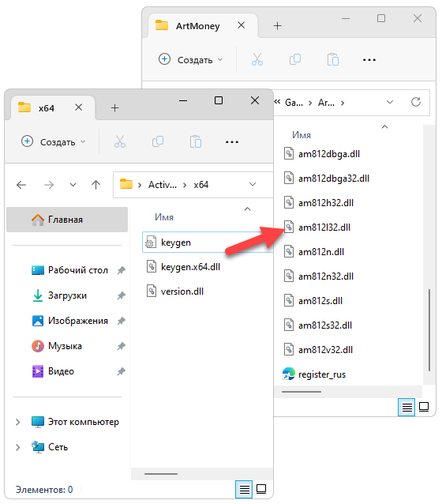
Task: Expand x64 address bar history dropdown
Action: pos(253,184)
